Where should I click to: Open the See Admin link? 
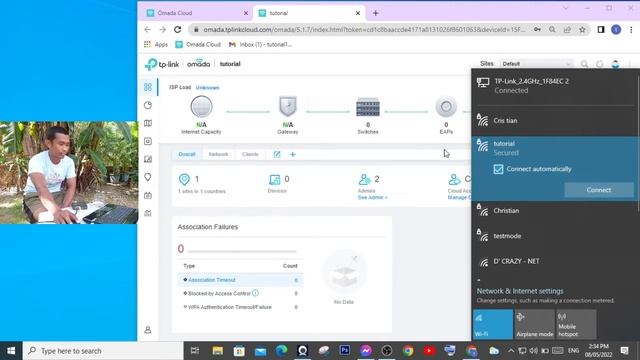pos(372,198)
